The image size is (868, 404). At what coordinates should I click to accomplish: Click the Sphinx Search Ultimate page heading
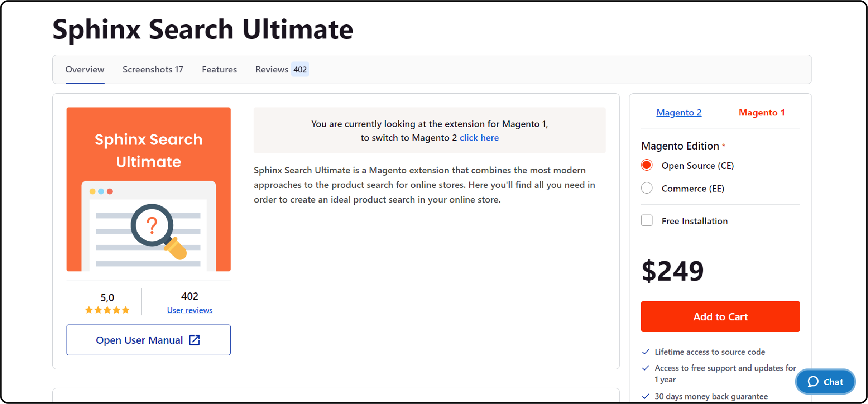[x=203, y=29]
